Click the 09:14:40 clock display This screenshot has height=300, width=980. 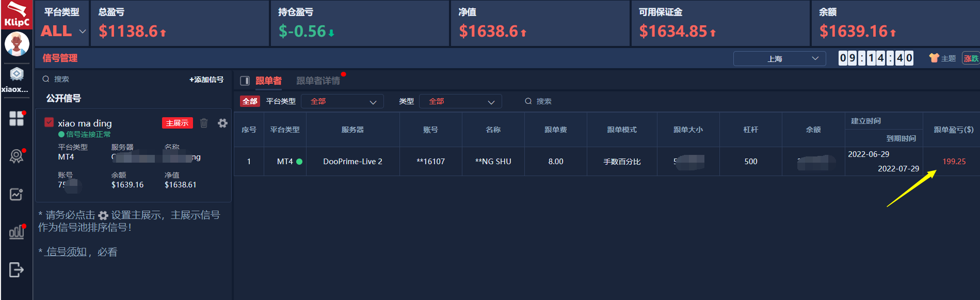[x=876, y=58]
